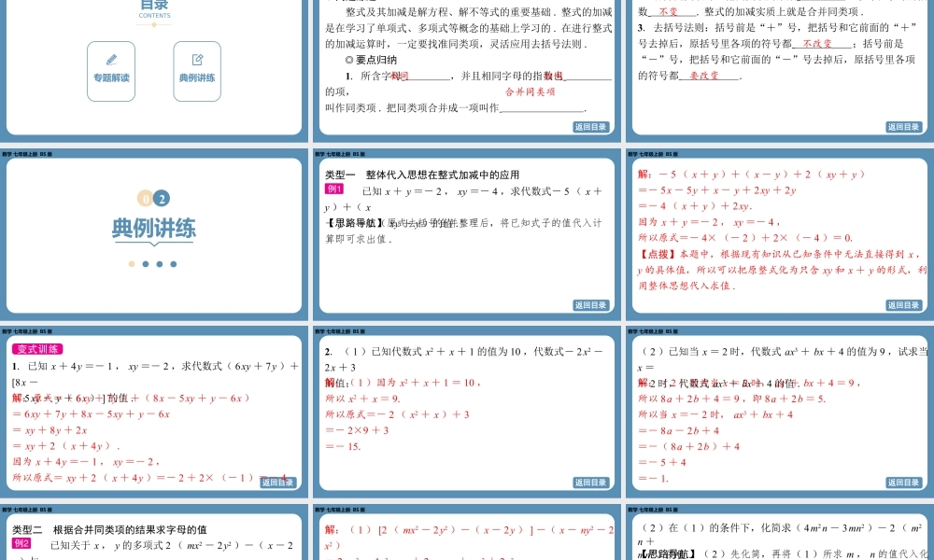
Task: Click the diamond ornament below CONTENTS
Action: click(152, 25)
